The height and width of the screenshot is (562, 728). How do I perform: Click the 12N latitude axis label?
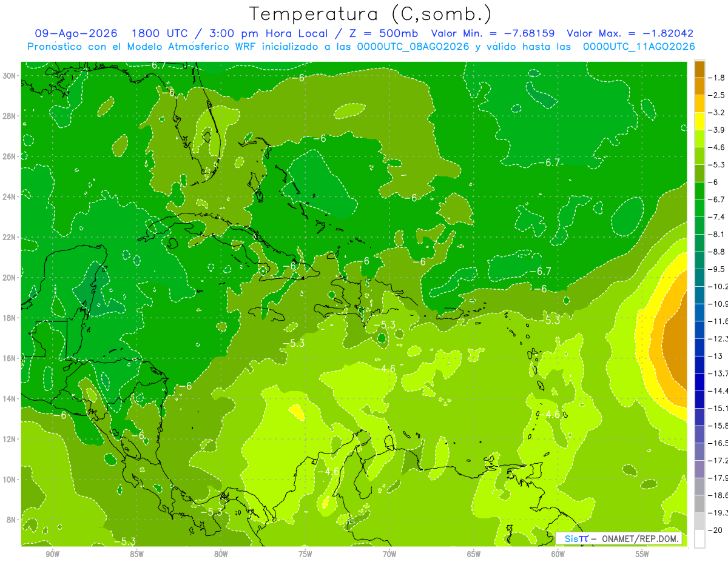(x=10, y=439)
